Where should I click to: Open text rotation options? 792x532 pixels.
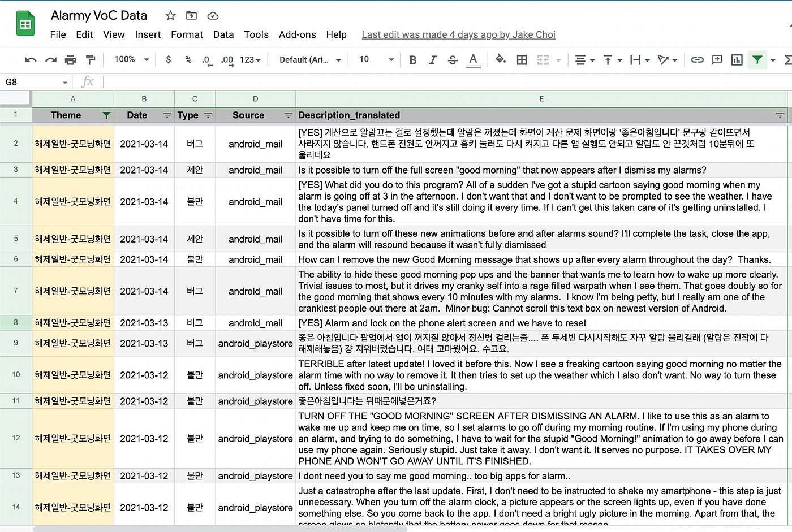pos(668,60)
